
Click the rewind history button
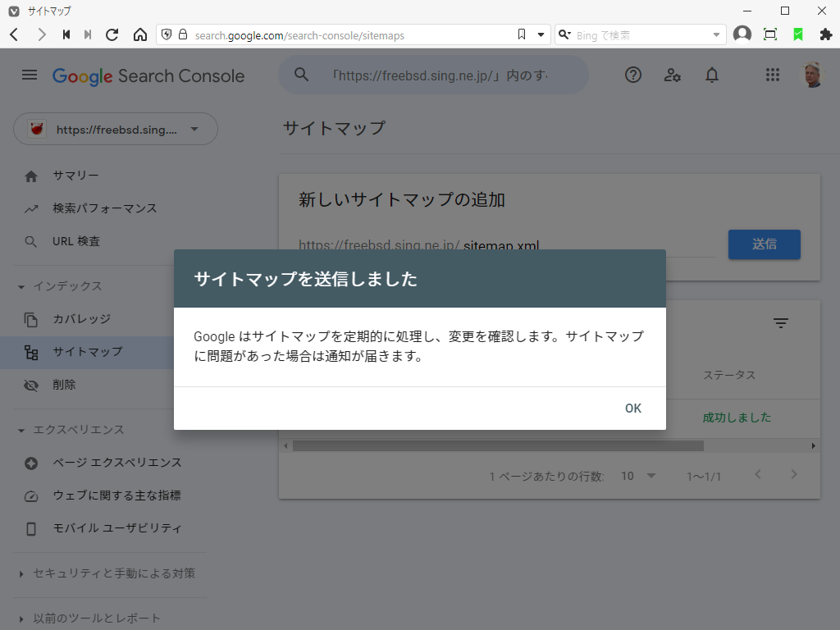point(66,34)
